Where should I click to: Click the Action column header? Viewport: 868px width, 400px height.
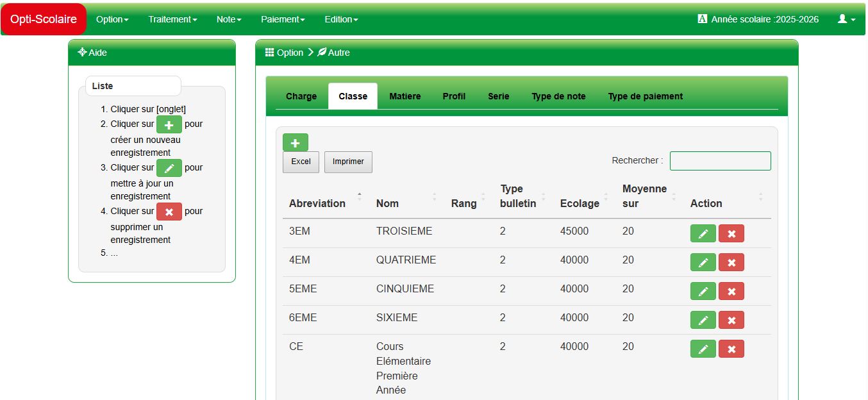(x=727, y=196)
